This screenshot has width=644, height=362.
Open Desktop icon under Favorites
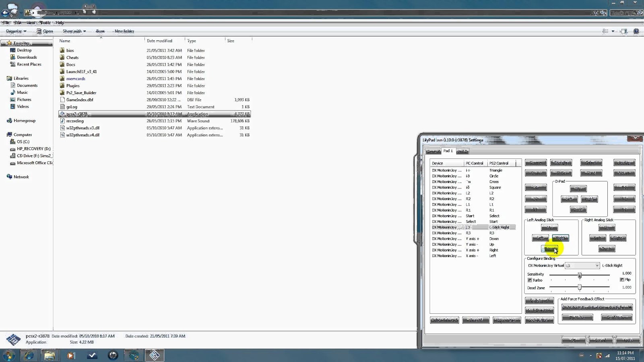point(12,50)
